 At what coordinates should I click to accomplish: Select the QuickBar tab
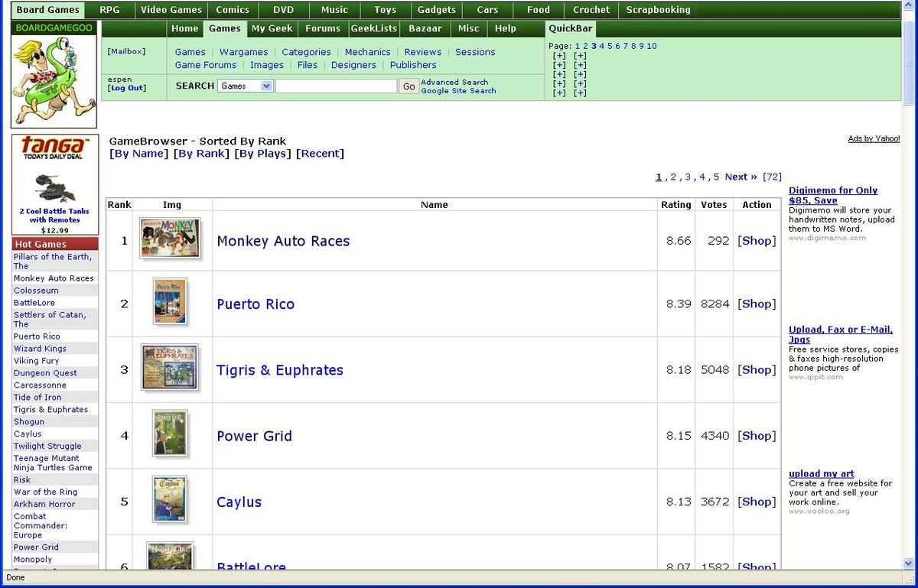[x=571, y=28]
